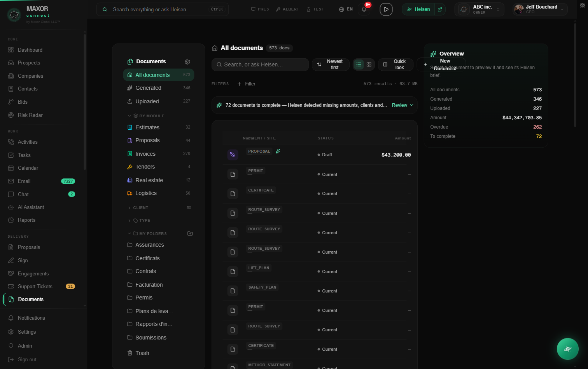588x369 pixels.
Task: Click the Heisen button in top bar
Action: point(418,9)
